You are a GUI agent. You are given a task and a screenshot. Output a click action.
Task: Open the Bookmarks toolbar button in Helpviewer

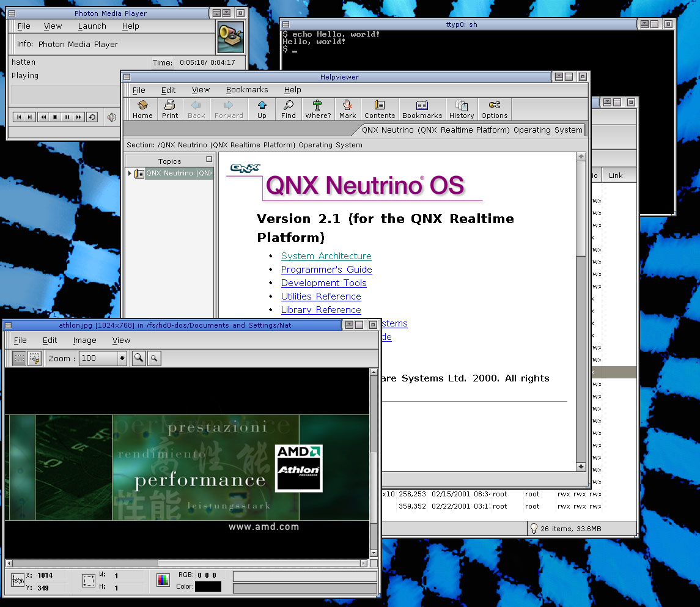pos(422,109)
